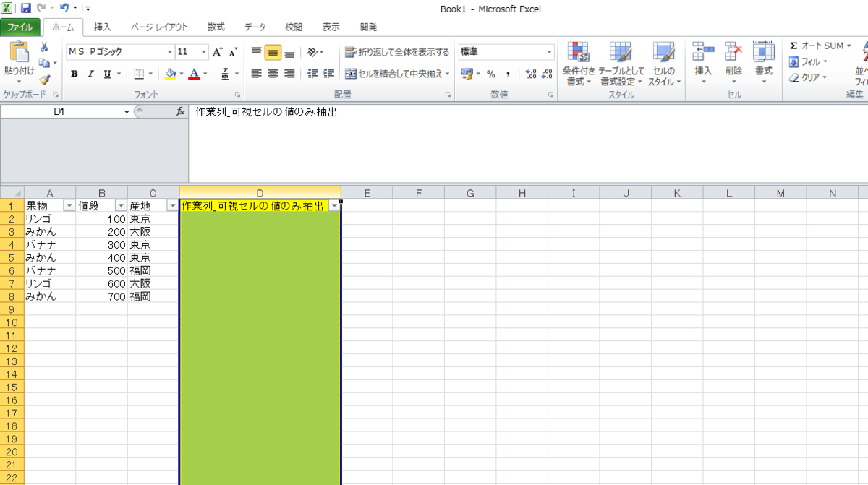Apply comma style number format
The image size is (868, 485).
pos(508,74)
